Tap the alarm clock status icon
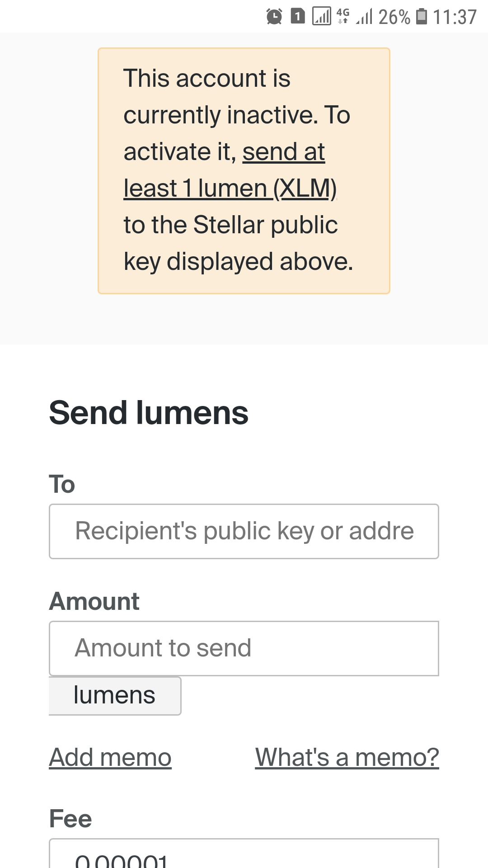Screen dimensions: 488x868 274,17
